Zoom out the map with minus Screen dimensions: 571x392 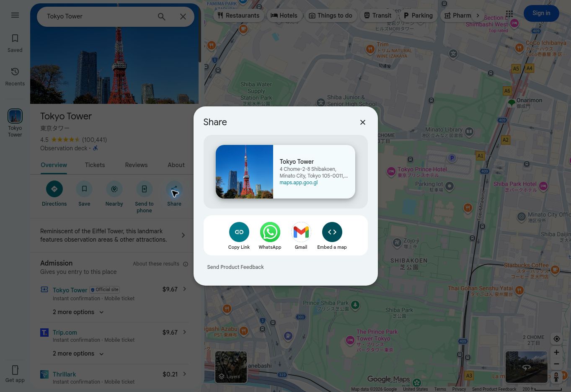pos(556,364)
